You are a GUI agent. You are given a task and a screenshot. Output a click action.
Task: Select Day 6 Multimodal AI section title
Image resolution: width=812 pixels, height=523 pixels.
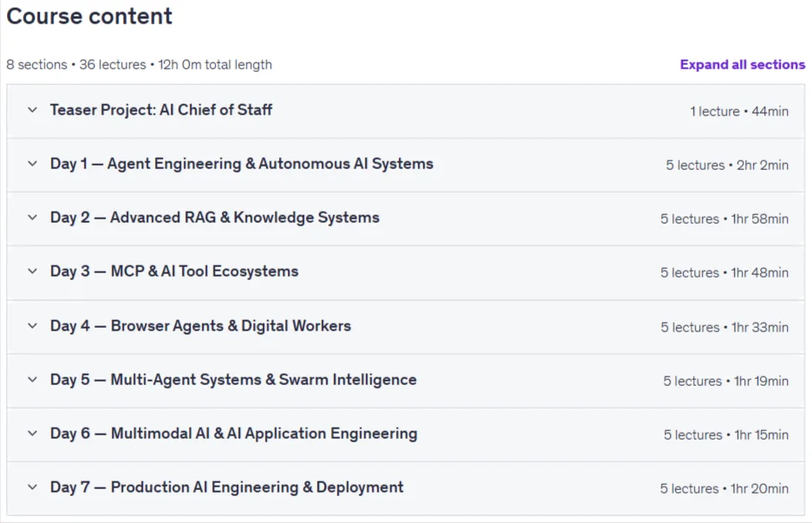[x=234, y=434]
